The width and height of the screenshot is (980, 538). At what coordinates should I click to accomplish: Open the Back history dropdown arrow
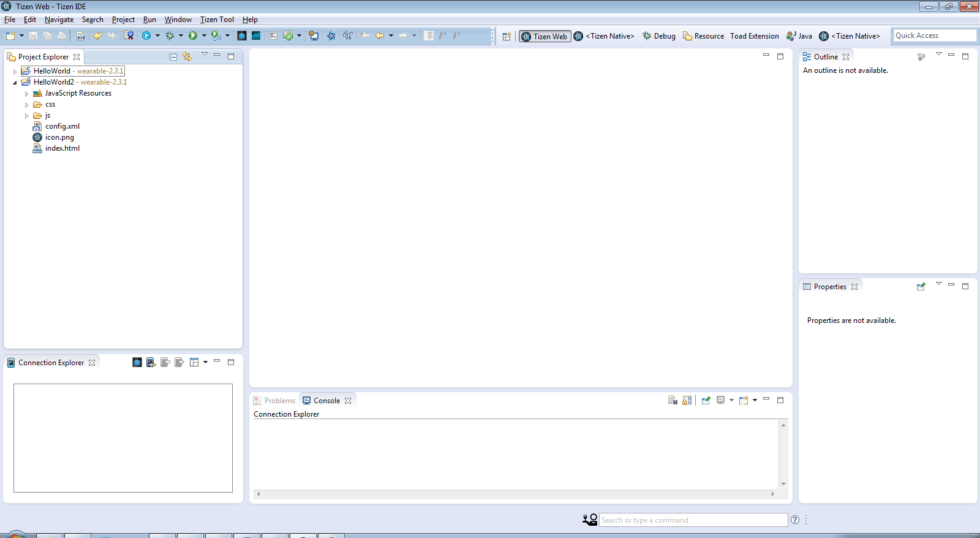391,36
